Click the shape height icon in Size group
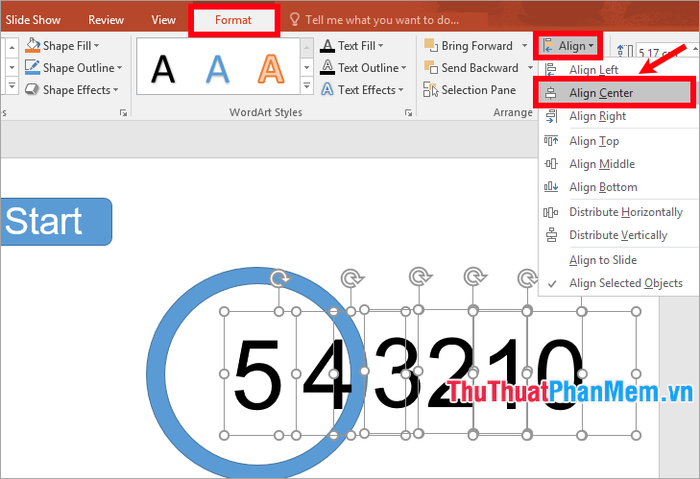700x479 pixels. point(625,52)
